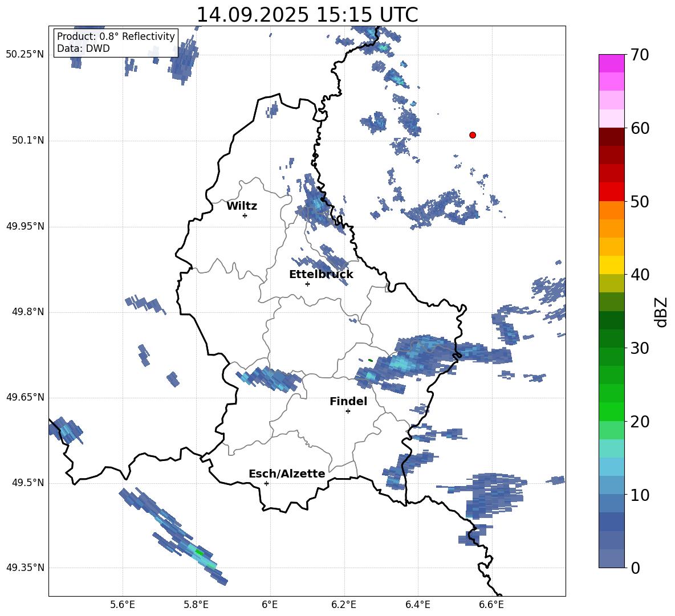This screenshot has height=616, width=675.
Task: Click the bright green colorbar segment at 20
Action: 611,411
